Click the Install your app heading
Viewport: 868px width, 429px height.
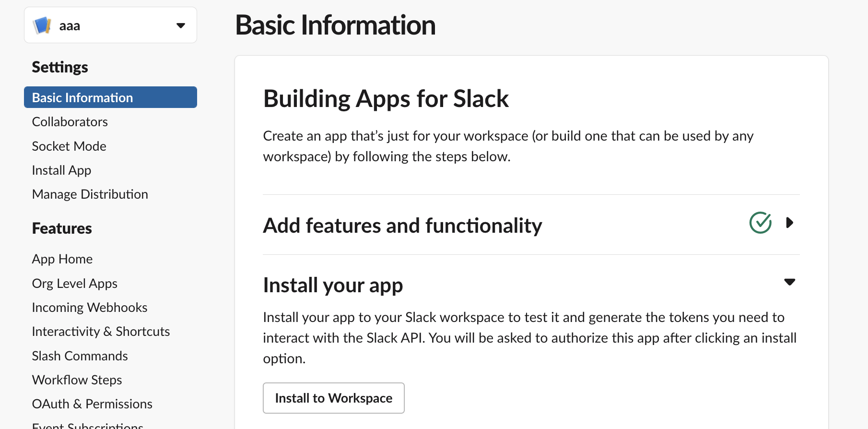pyautogui.click(x=333, y=285)
